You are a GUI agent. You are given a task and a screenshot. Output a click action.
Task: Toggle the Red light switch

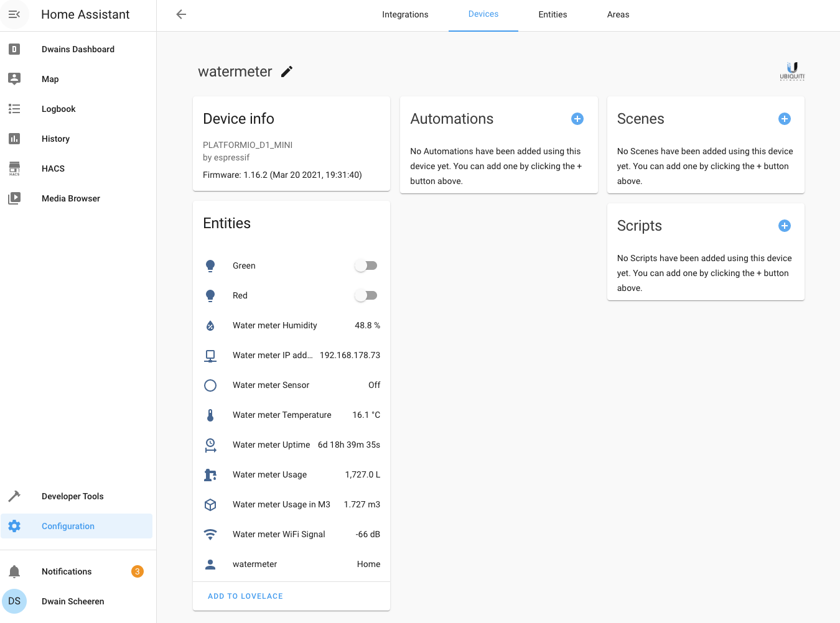click(x=366, y=295)
